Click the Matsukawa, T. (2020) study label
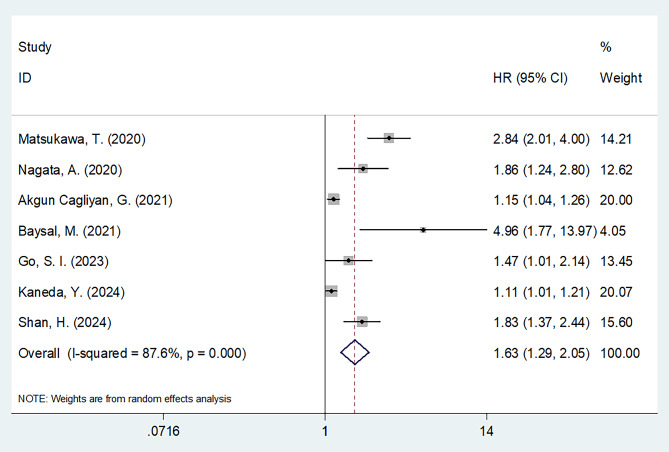 (x=81, y=139)
